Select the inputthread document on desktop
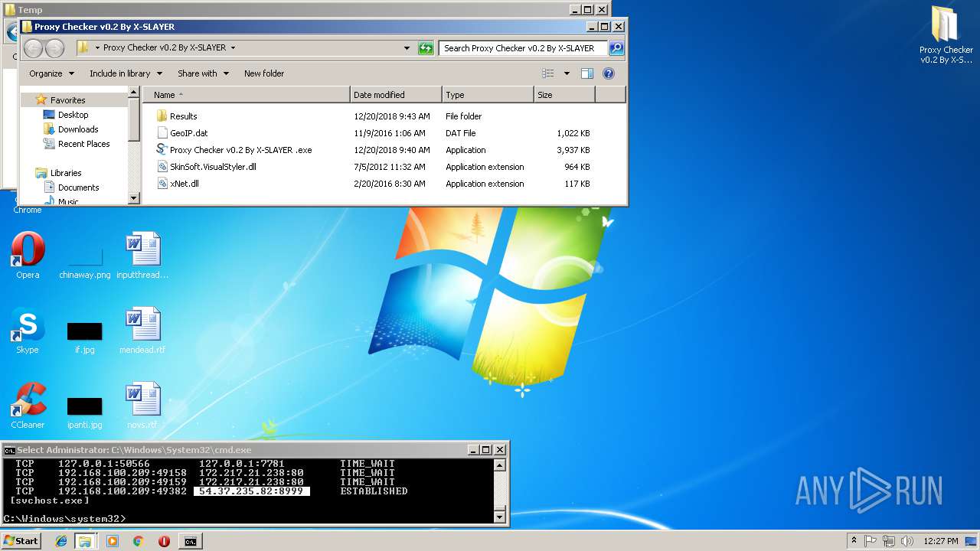 tap(142, 256)
